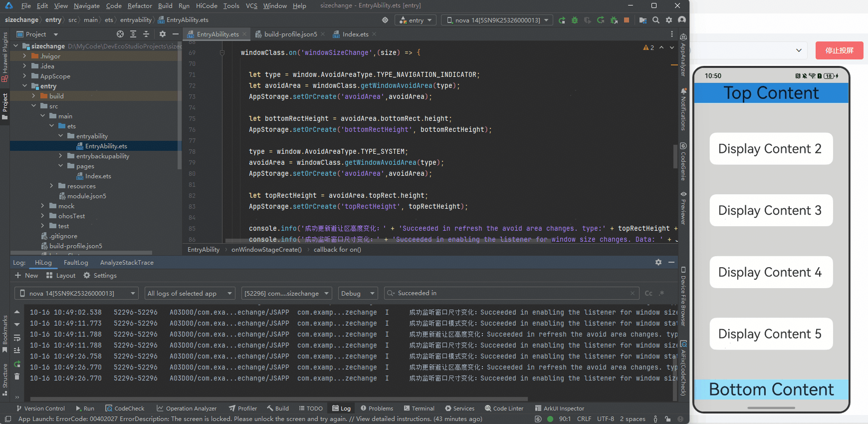Toggle soft-wrap in log sidebar
This screenshot has width=868, height=424.
(x=17, y=338)
